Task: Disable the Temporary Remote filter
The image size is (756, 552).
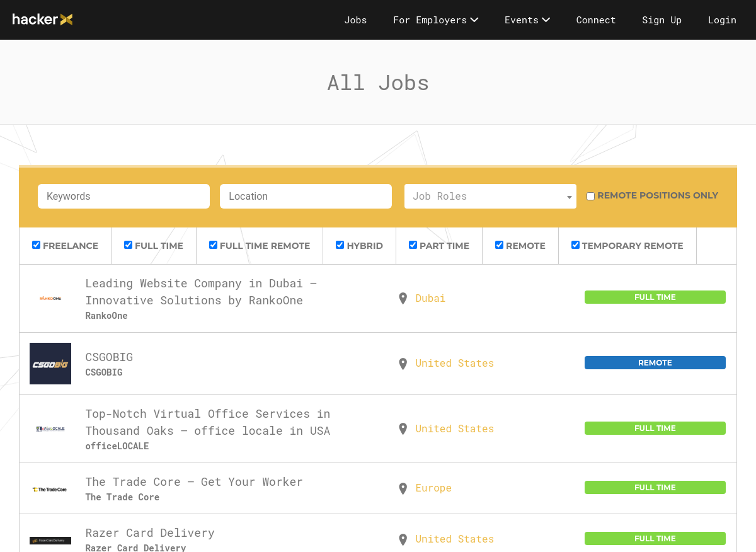Action: pyautogui.click(x=575, y=245)
